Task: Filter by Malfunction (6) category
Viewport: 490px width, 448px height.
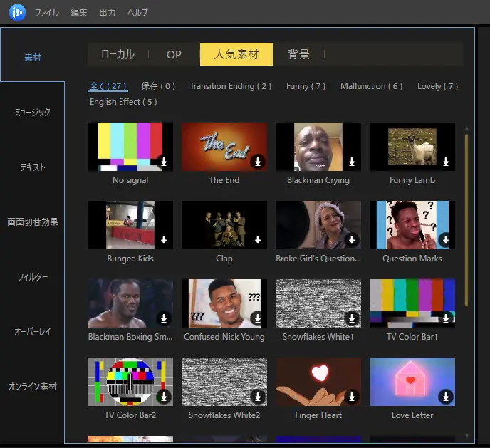Action: [x=372, y=86]
